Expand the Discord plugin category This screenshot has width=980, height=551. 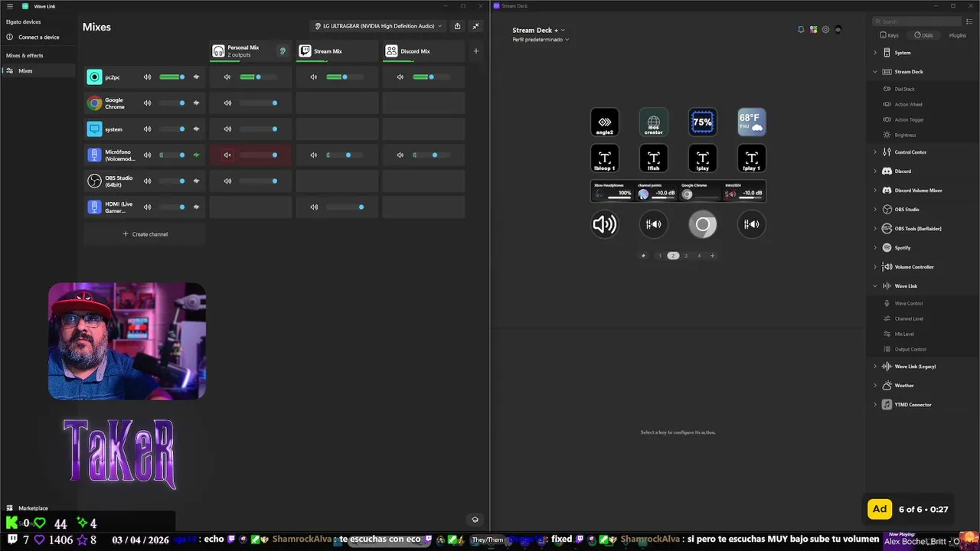pos(875,171)
